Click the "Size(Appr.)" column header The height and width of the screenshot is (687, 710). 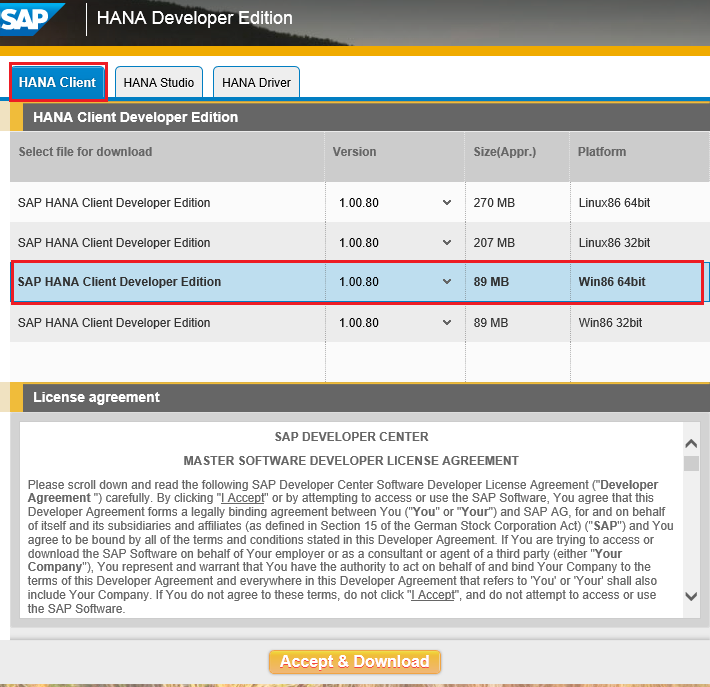pyautogui.click(x=505, y=152)
